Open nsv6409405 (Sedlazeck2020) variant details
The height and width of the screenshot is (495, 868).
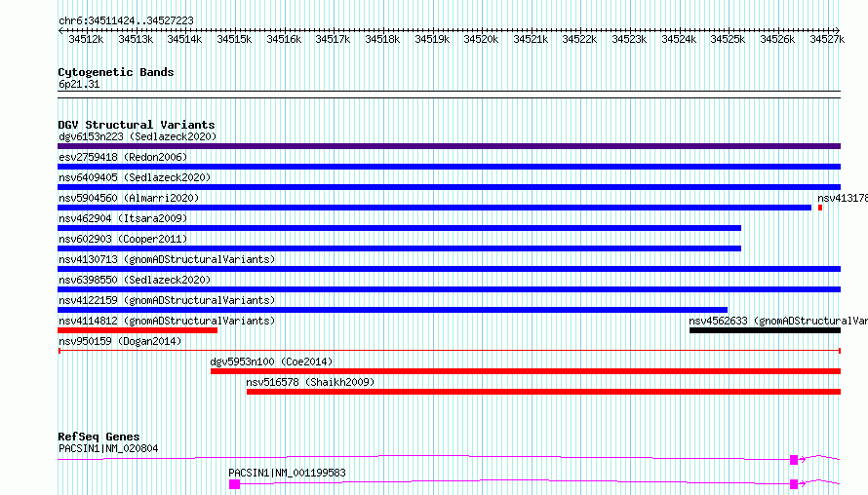point(135,177)
